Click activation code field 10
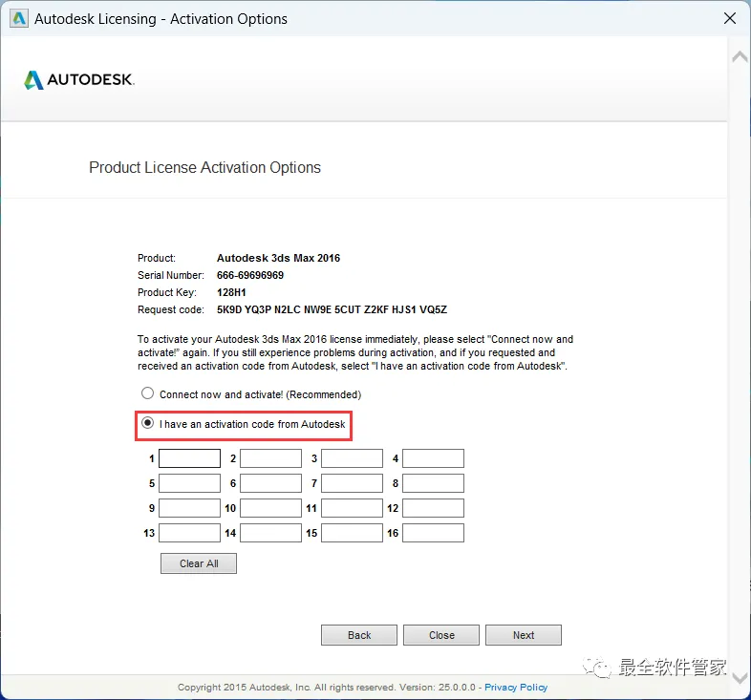 coord(270,508)
